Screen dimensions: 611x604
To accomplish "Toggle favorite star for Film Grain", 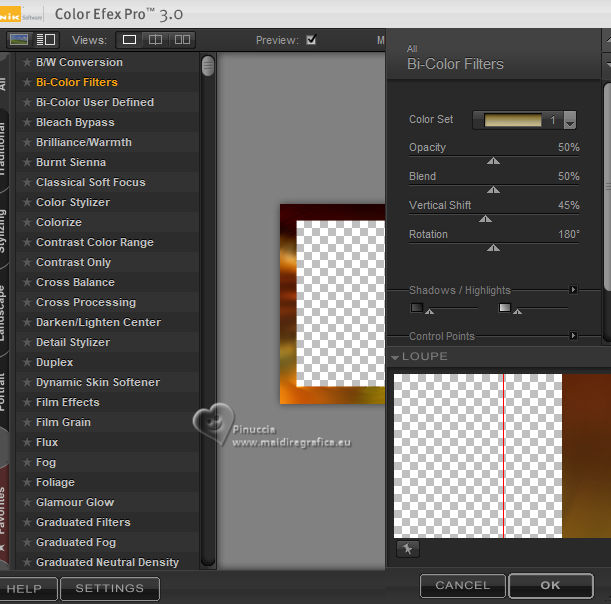I will (x=26, y=422).
